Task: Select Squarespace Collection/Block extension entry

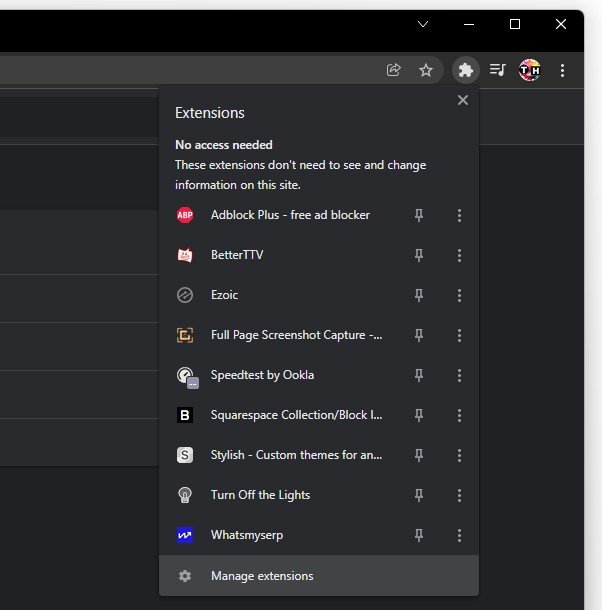Action: pos(296,415)
